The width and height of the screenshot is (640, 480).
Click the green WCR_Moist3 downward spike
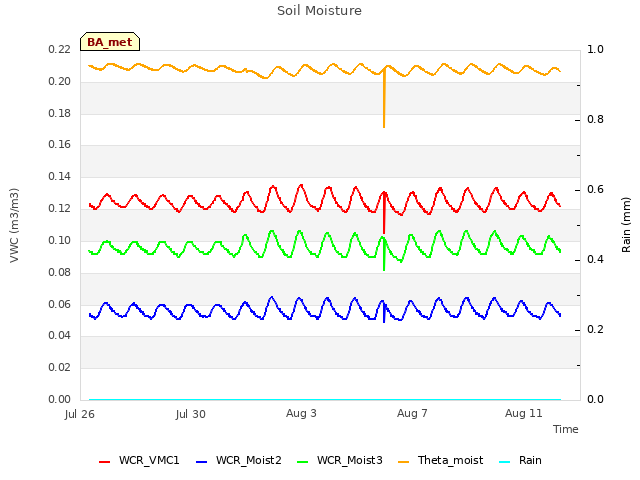point(384,255)
